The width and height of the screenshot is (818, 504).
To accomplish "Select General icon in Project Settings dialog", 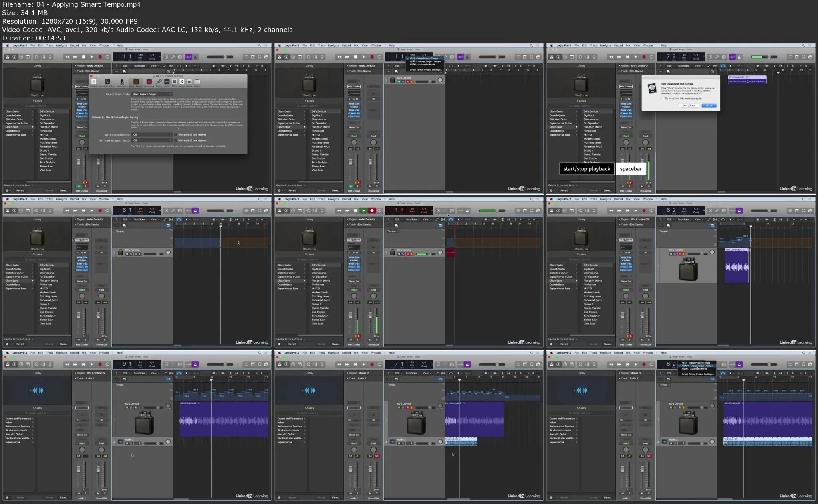I will (x=94, y=83).
